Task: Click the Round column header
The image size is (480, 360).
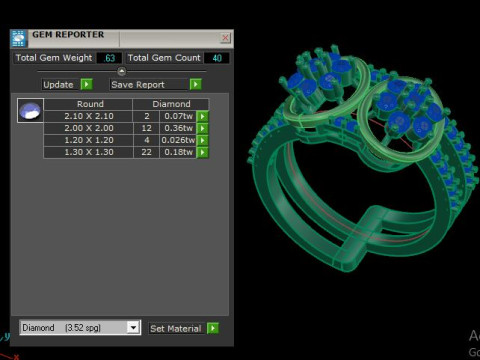Action: [88, 104]
